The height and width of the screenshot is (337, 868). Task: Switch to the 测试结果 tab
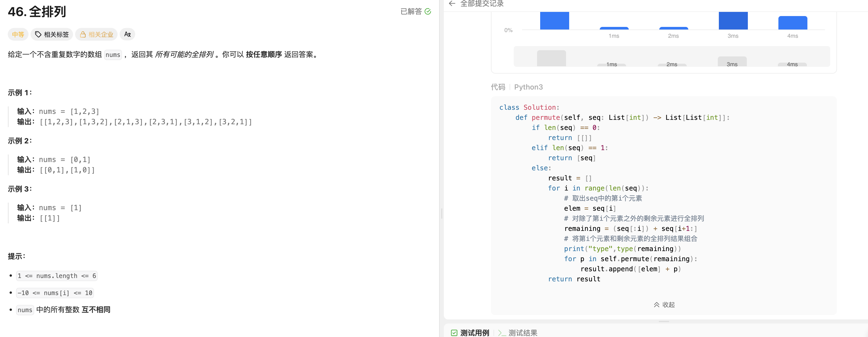(523, 333)
